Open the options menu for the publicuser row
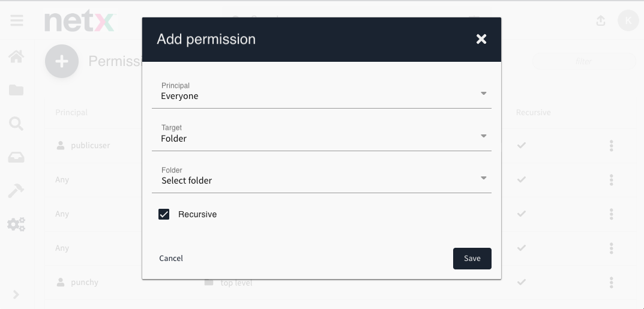Screen dimensions: 644x309 coord(611,145)
